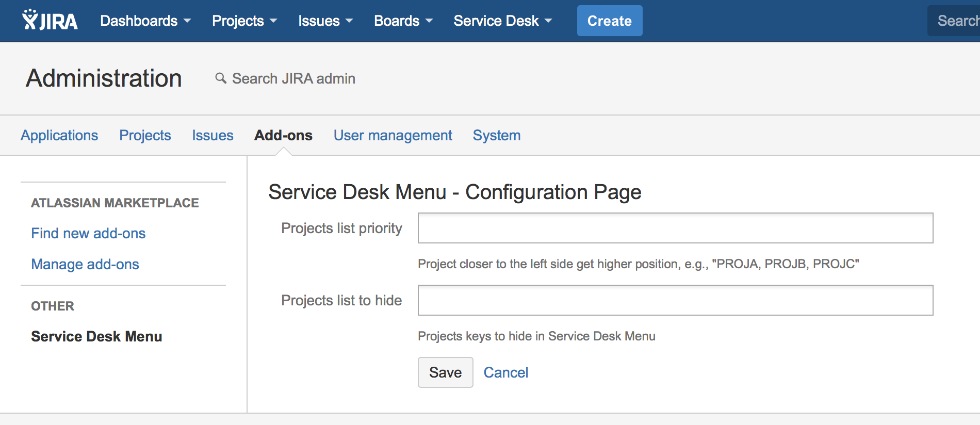
Task: Switch to the Applications admin tab
Action: click(59, 135)
